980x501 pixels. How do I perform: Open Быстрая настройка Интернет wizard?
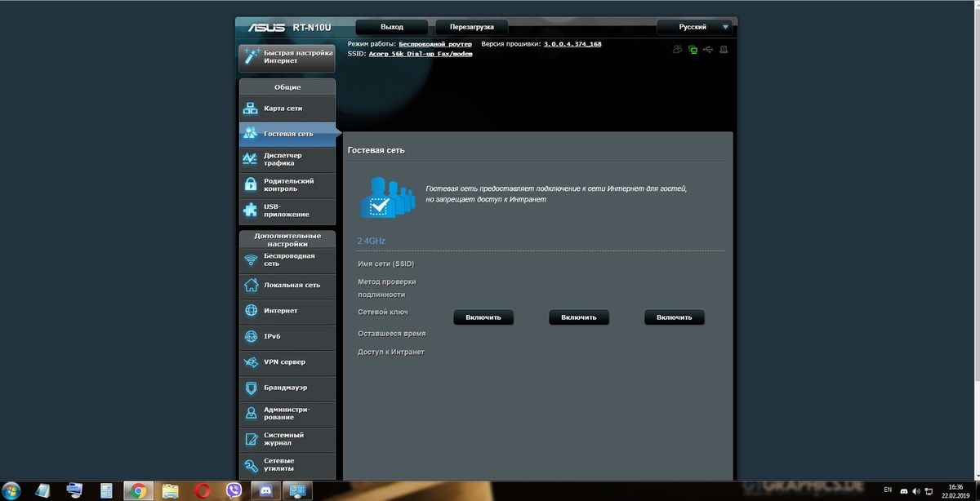[287, 56]
